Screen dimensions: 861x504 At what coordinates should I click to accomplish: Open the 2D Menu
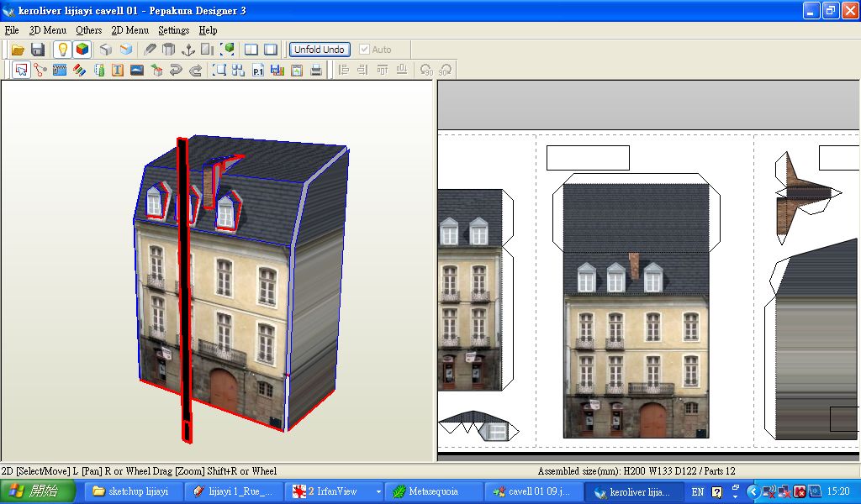click(x=129, y=30)
